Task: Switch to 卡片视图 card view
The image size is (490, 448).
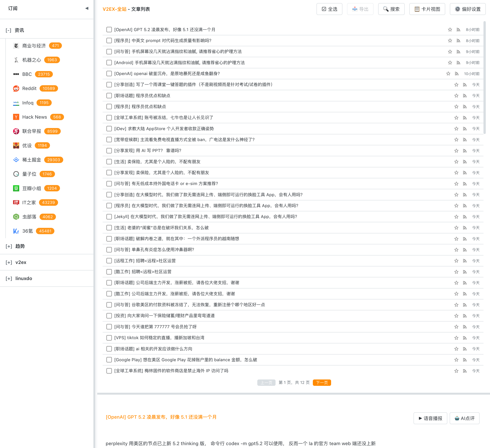Action: point(427,9)
